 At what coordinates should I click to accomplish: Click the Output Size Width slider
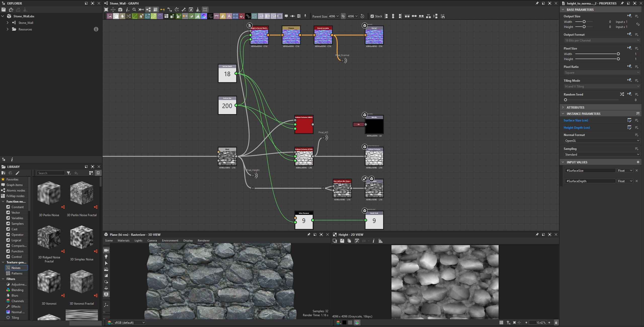point(584,22)
